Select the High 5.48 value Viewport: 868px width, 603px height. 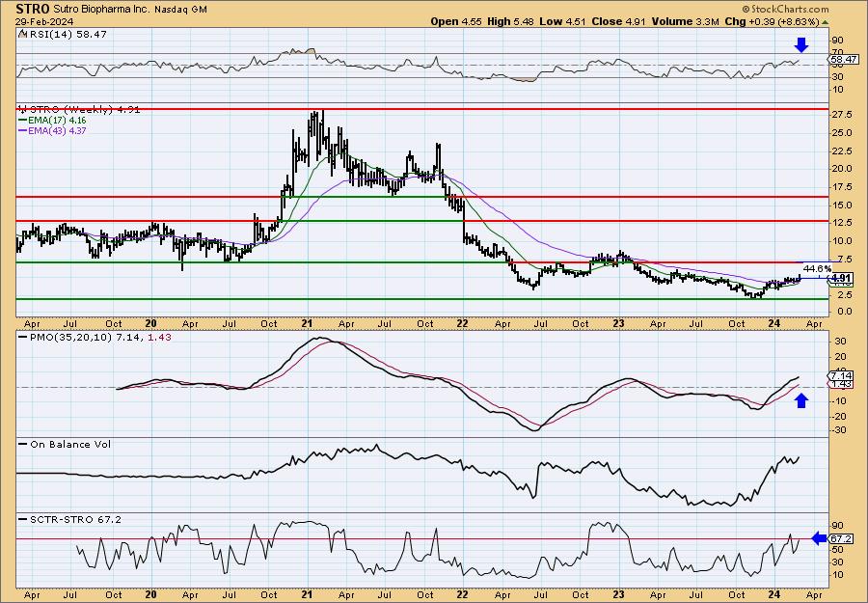pos(509,21)
